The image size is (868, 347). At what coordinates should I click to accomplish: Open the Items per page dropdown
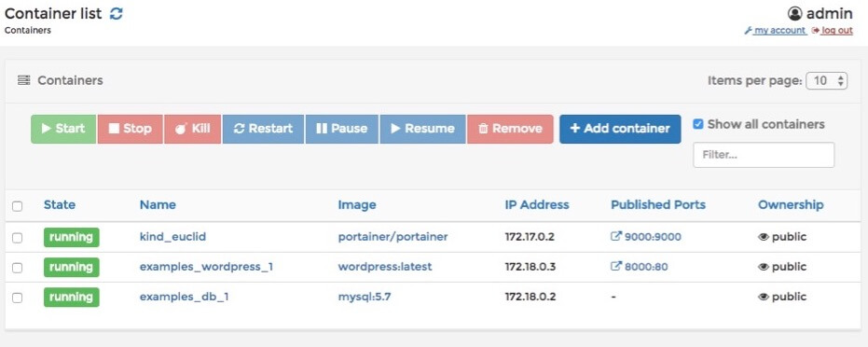coord(826,81)
